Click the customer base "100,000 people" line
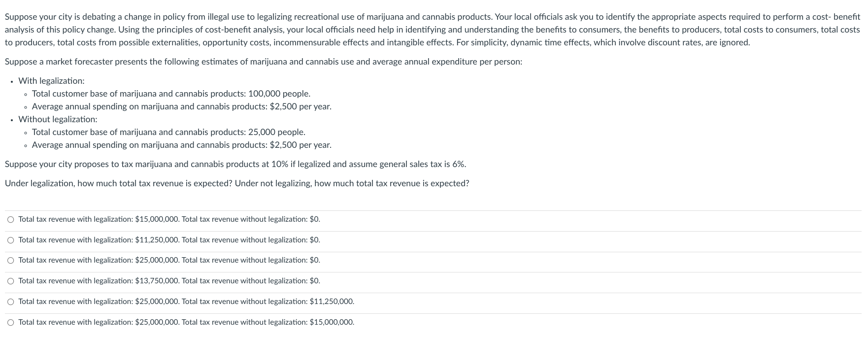This screenshot has height=338, width=868. point(171,94)
